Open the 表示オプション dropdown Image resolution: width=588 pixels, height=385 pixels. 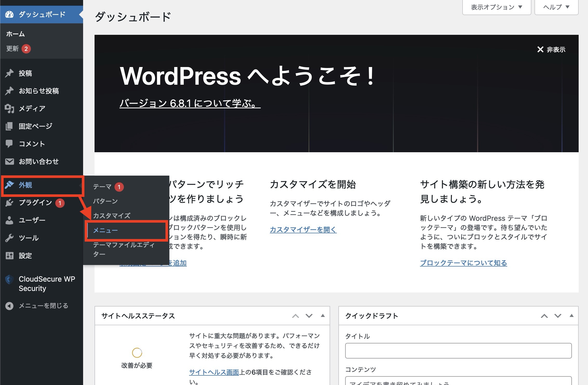click(497, 7)
